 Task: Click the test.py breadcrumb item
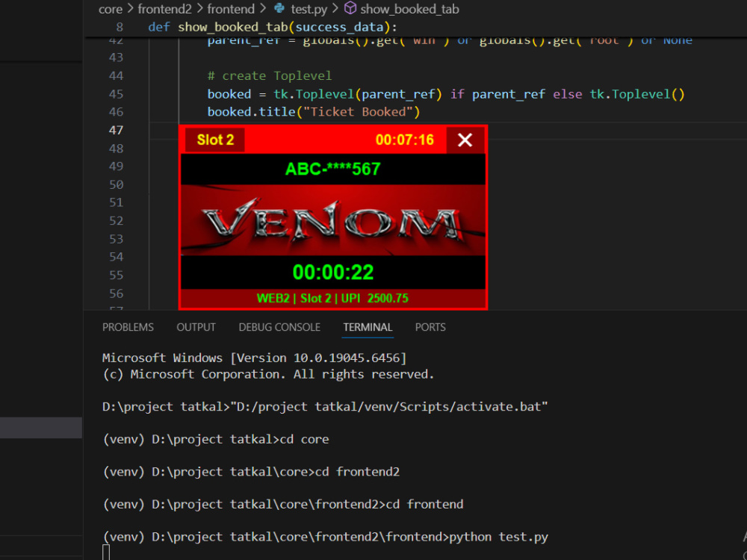tap(308, 9)
